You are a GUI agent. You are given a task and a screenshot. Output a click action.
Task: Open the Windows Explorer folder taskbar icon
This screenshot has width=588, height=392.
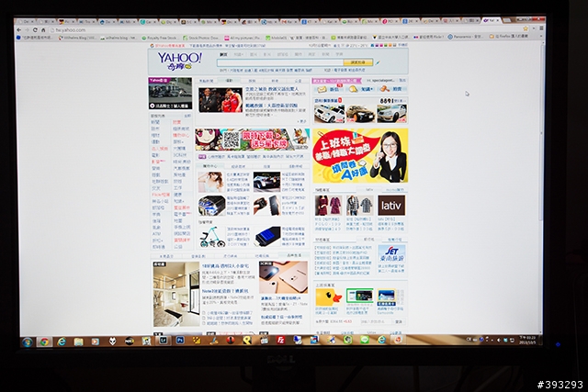(78, 342)
